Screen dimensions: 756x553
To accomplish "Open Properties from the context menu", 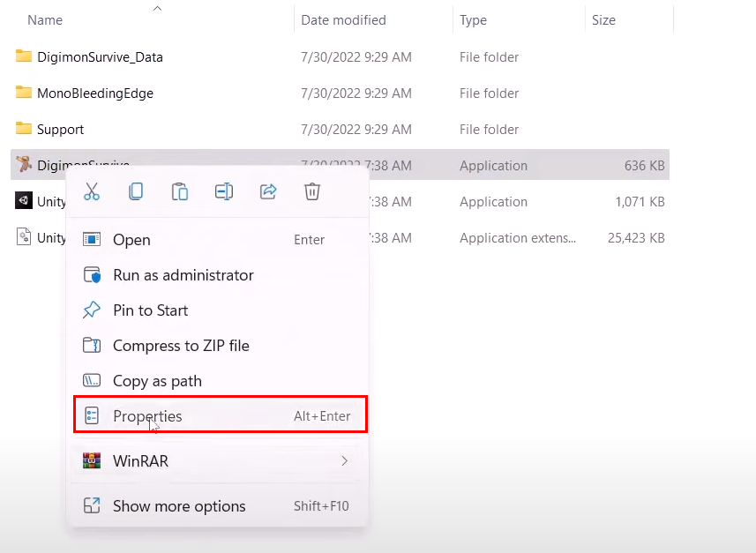I will pos(147,416).
